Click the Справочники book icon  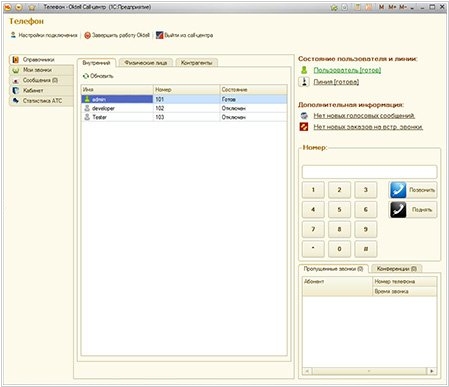pos(15,60)
